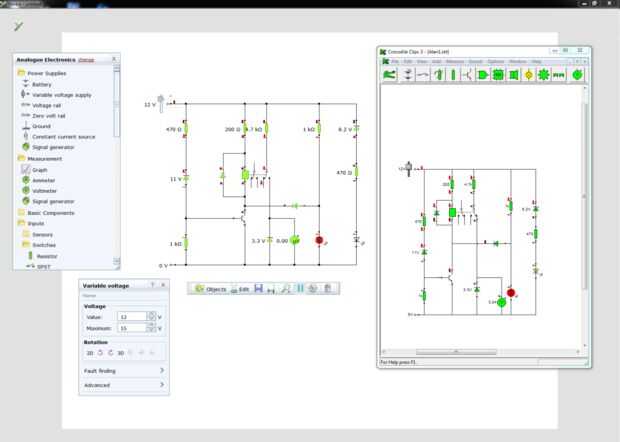Expand the Fault finding section
620x442 pixels.
(124, 371)
